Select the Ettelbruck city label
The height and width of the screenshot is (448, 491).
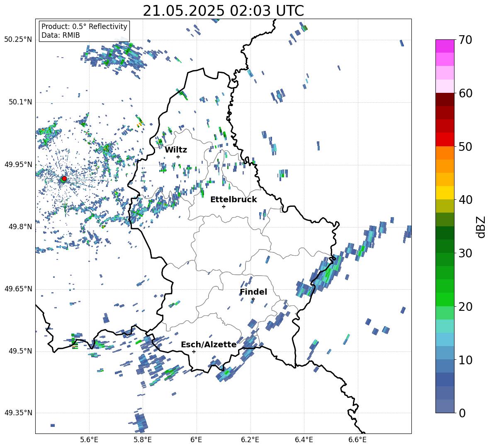click(233, 200)
